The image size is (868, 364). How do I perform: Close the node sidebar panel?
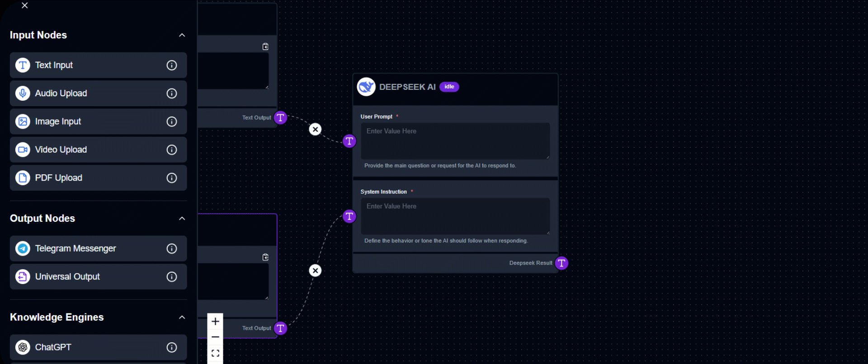[x=25, y=5]
